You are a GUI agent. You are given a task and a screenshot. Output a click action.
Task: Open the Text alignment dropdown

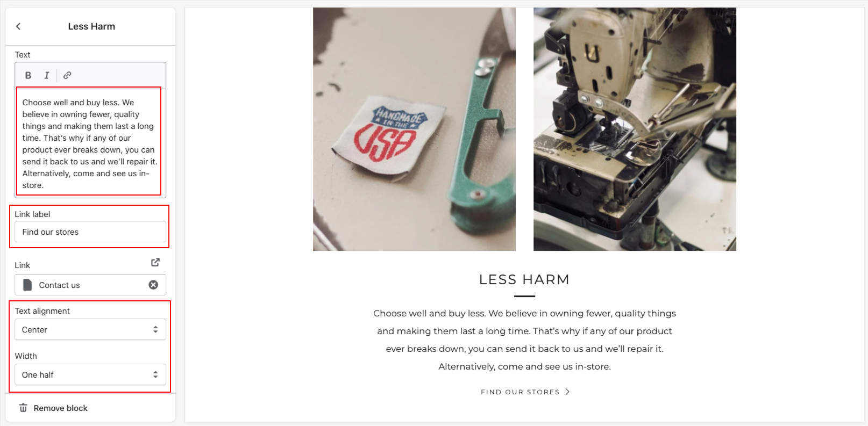point(90,329)
